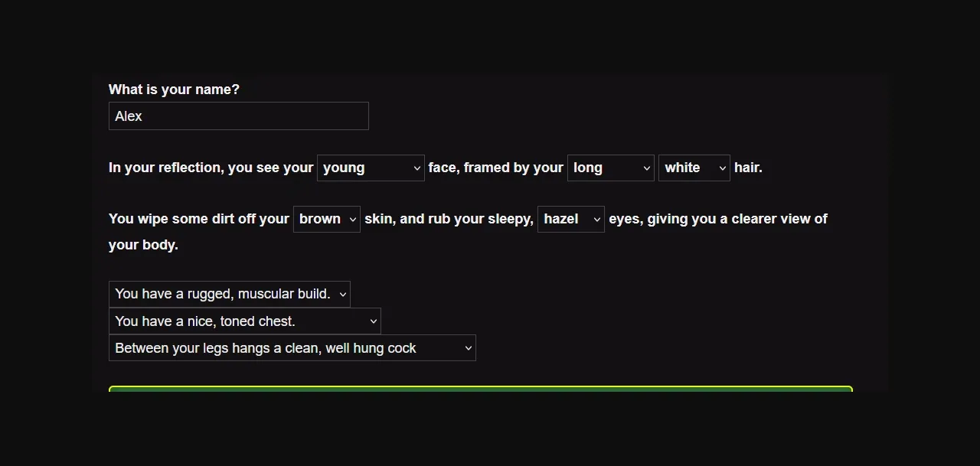Open the bottom dropdown below the chest selector
Viewport: 980px width, 466px height.
pos(291,348)
